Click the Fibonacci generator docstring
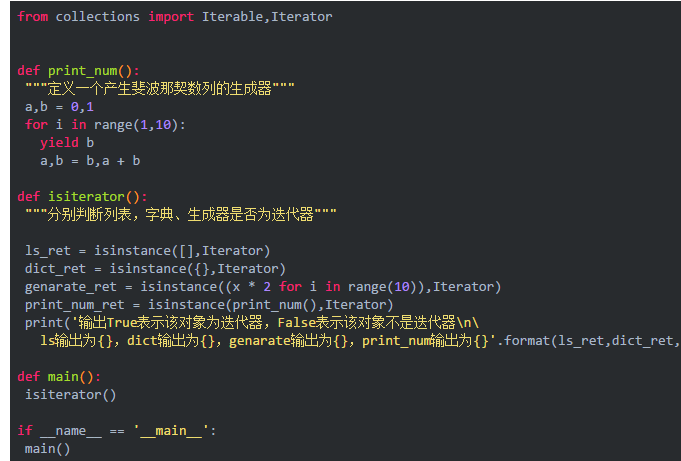The height and width of the screenshot is (461, 681). 160,89
